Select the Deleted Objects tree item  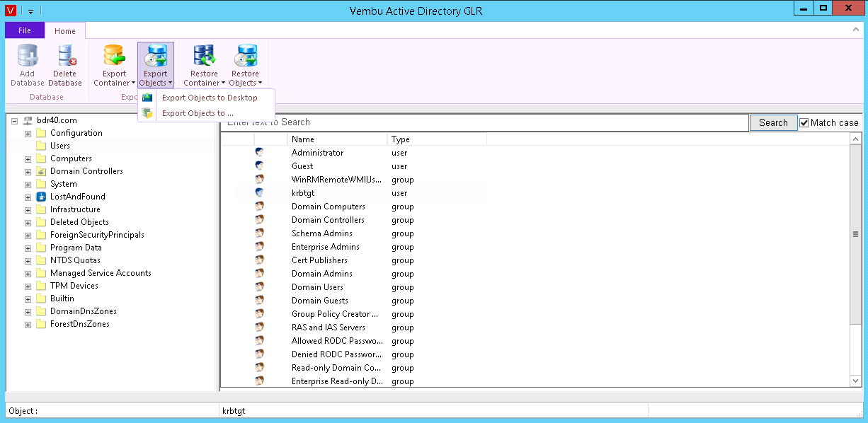tap(79, 222)
